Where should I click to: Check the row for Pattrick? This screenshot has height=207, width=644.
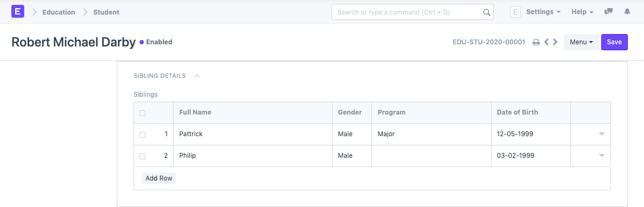point(143,134)
